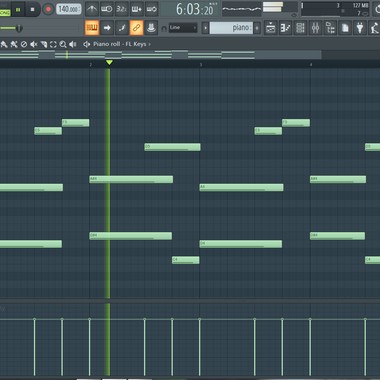Click the piano roll overview minimap
Image resolution: width=380 pixels, height=380 pixels.
pyautogui.click(x=161, y=55)
